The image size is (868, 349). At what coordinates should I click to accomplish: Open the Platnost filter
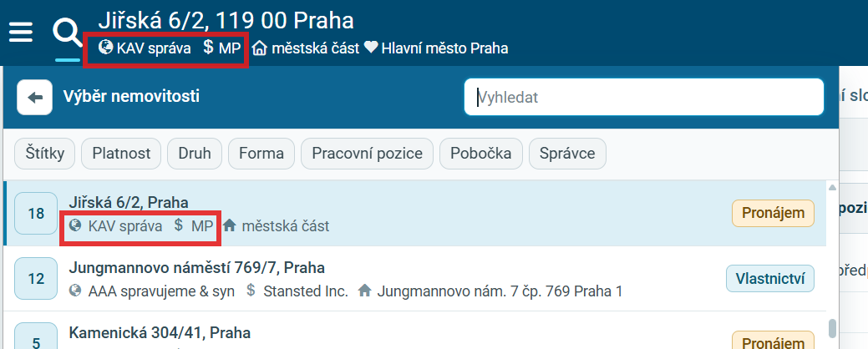tap(121, 153)
